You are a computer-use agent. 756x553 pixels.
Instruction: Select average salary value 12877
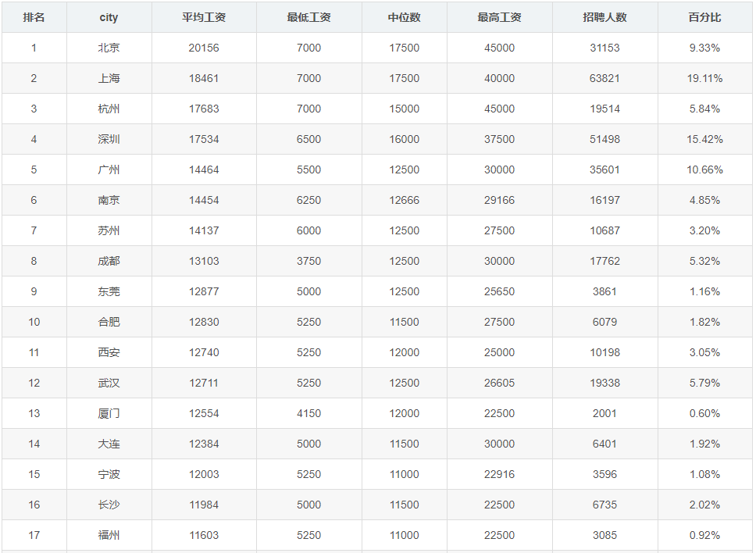tap(204, 291)
